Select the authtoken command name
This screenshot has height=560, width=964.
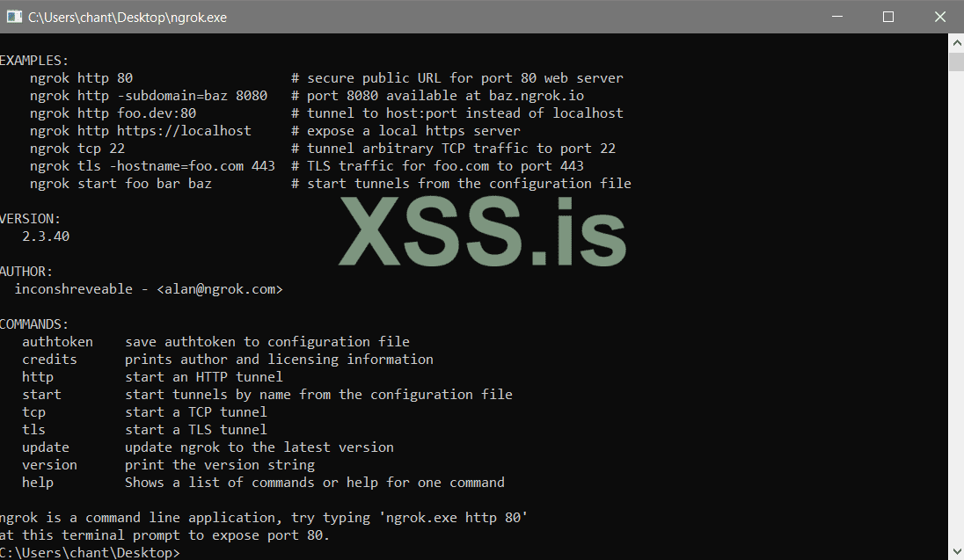[x=57, y=341]
